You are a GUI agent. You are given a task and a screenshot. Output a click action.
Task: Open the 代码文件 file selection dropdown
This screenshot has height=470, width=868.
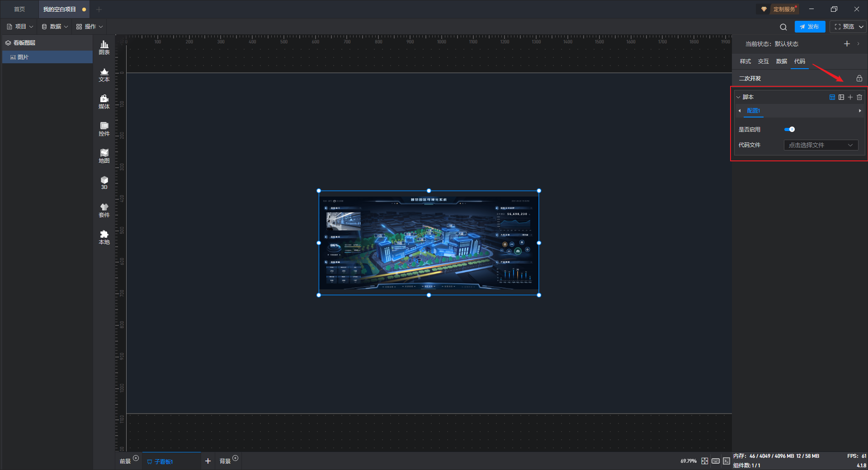pyautogui.click(x=821, y=145)
